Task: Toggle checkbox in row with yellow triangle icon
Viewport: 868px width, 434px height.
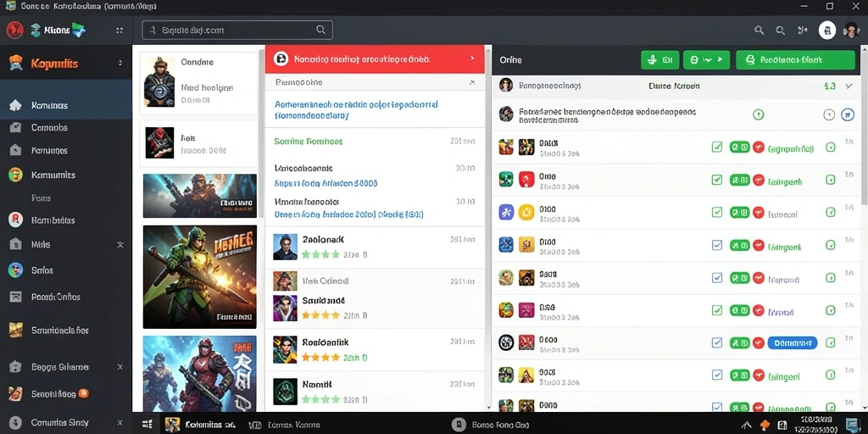Action: tap(717, 375)
